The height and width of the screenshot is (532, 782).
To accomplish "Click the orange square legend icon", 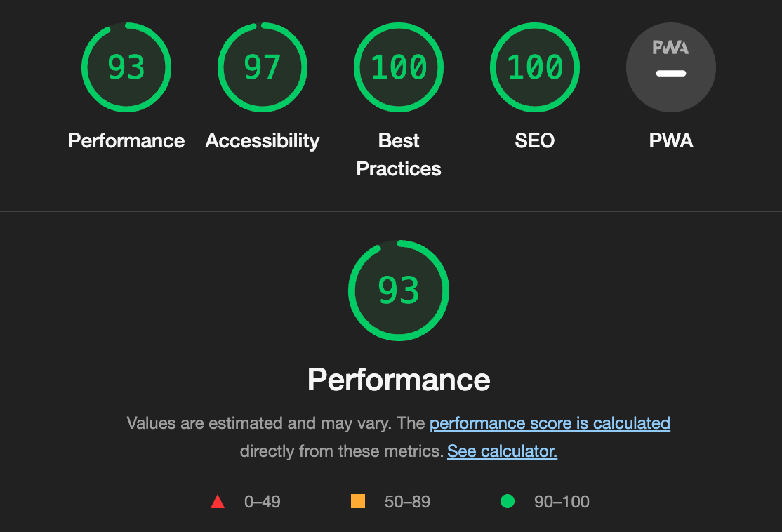I will point(358,502).
